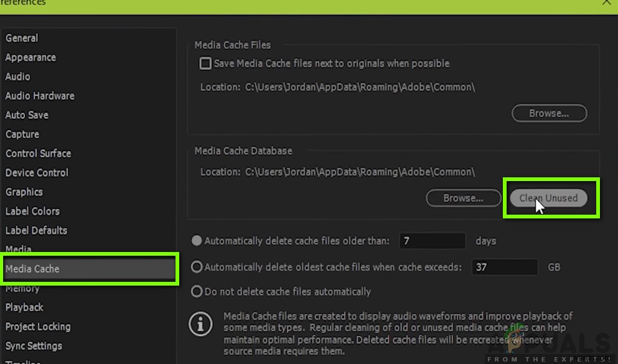
Task: Open the General preferences category
Action: [x=22, y=38]
